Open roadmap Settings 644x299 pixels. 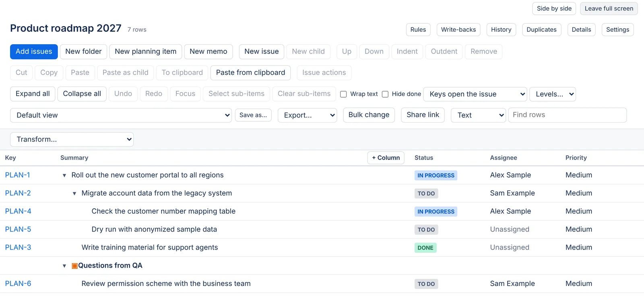coord(617,30)
